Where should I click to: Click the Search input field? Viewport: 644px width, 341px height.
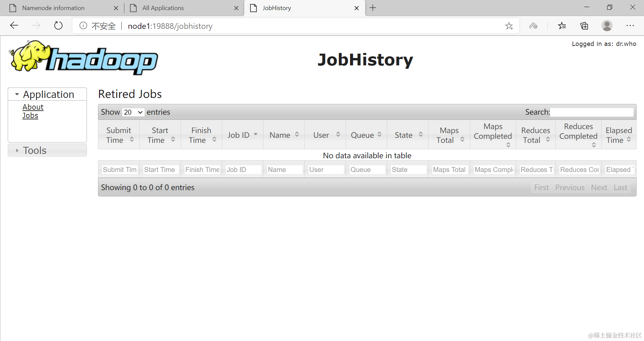[x=592, y=112]
